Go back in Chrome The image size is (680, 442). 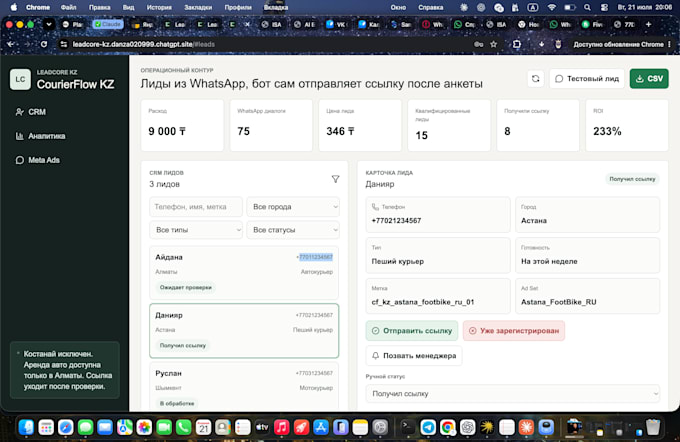click(x=11, y=44)
